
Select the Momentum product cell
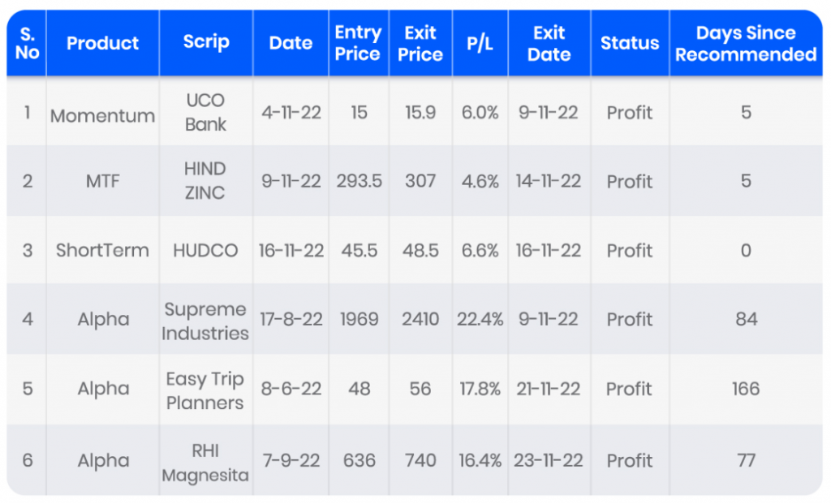pos(102,116)
